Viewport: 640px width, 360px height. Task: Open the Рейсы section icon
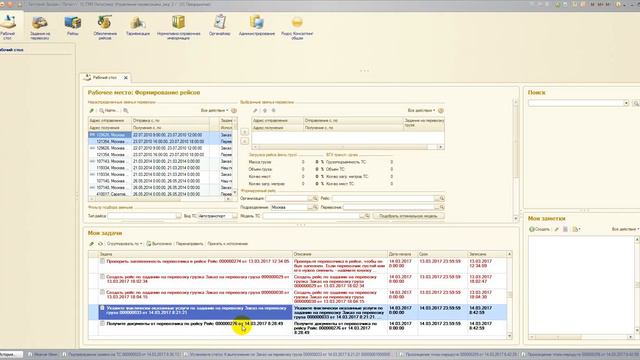tap(73, 26)
